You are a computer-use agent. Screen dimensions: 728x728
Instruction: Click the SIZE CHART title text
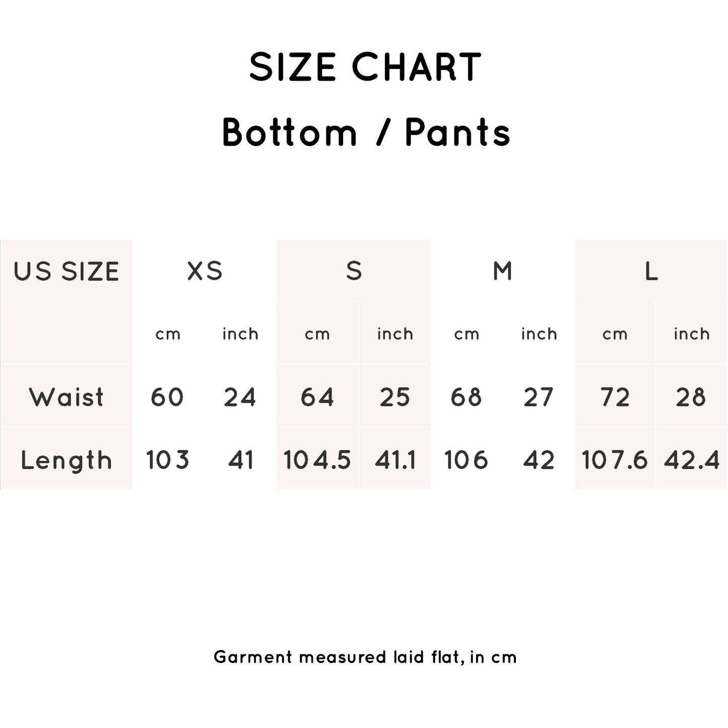365,67
